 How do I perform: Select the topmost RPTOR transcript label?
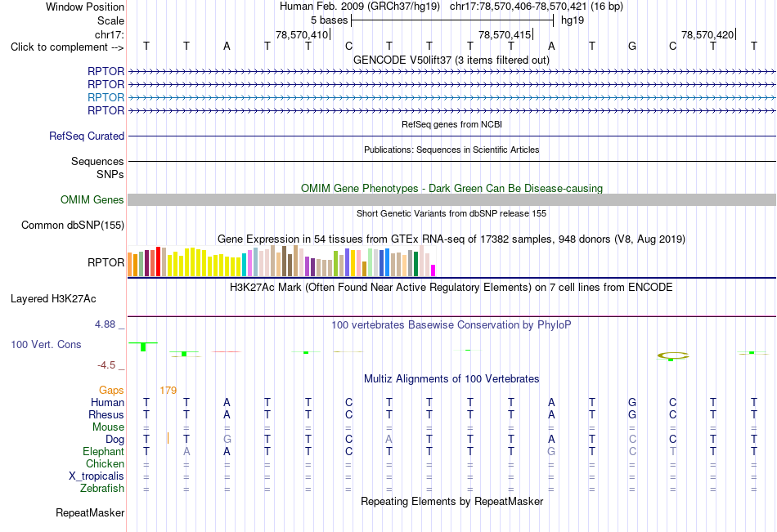(106, 71)
